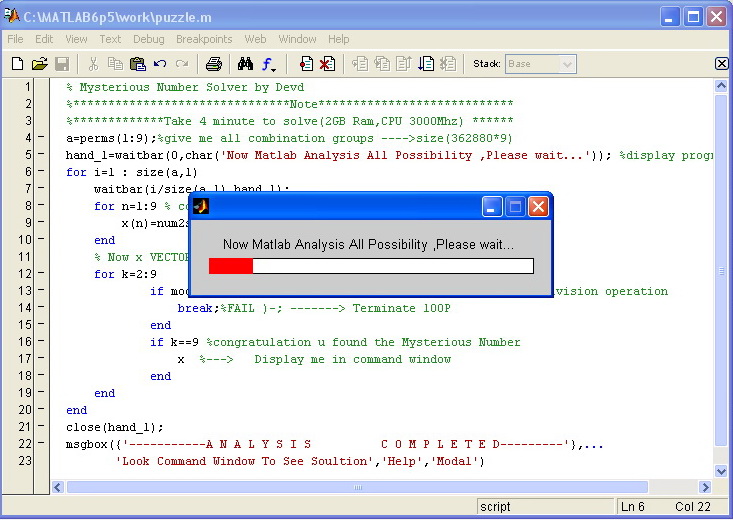Set or clear breakpoint icon
The width and height of the screenshot is (733, 520).
306,64
